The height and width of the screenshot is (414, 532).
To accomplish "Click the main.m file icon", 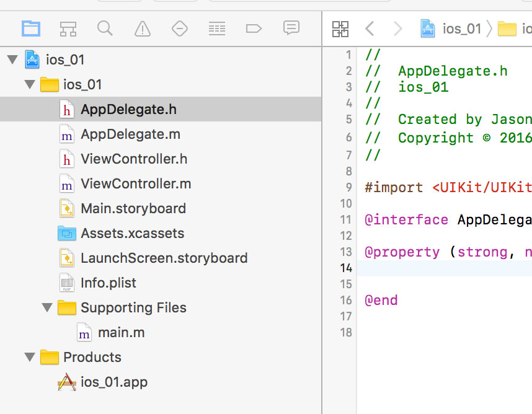I will 84,332.
